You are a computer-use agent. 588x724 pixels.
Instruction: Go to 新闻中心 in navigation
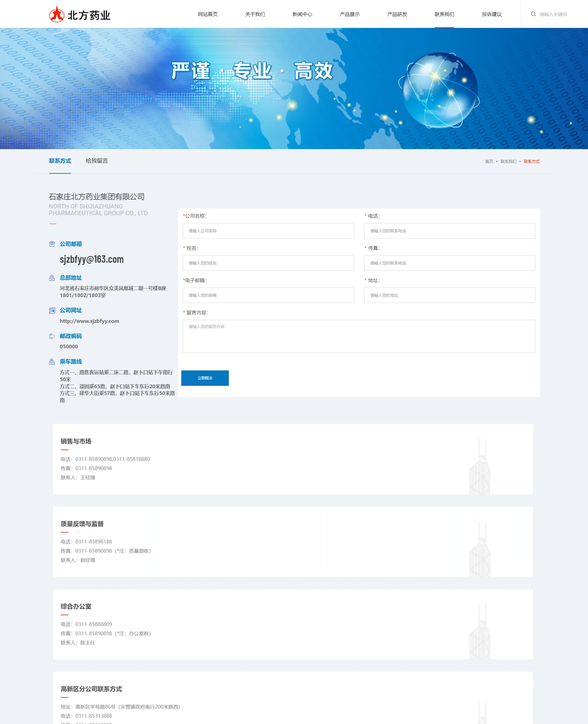302,14
